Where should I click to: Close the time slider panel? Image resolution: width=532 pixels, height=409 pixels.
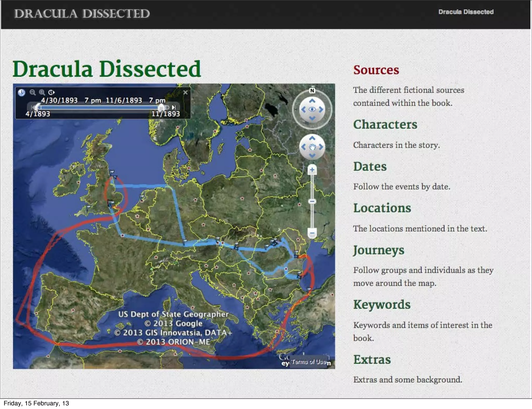click(185, 92)
